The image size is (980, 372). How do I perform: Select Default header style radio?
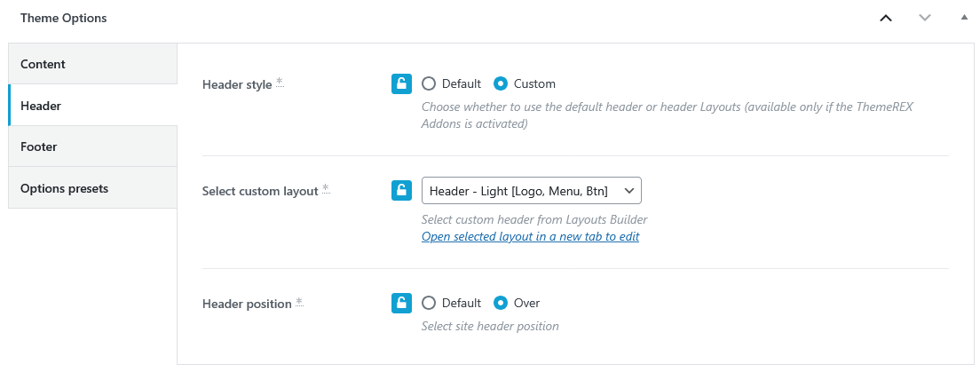429,84
